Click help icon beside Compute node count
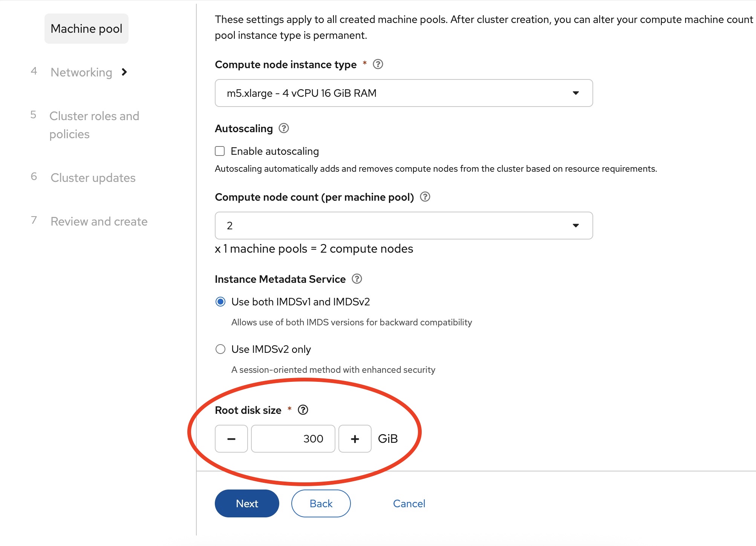756x546 pixels. coord(425,197)
